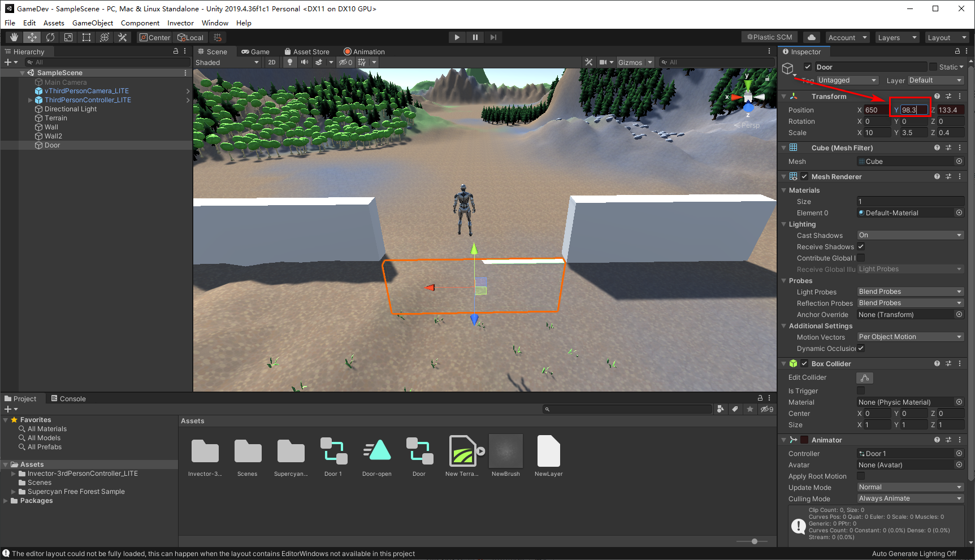Lock the Inspector panel

(x=957, y=51)
